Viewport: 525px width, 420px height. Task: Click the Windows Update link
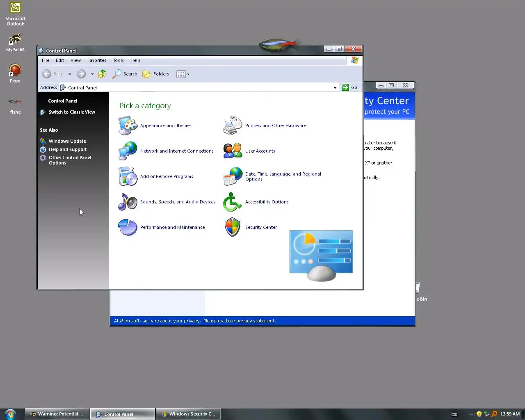point(67,141)
